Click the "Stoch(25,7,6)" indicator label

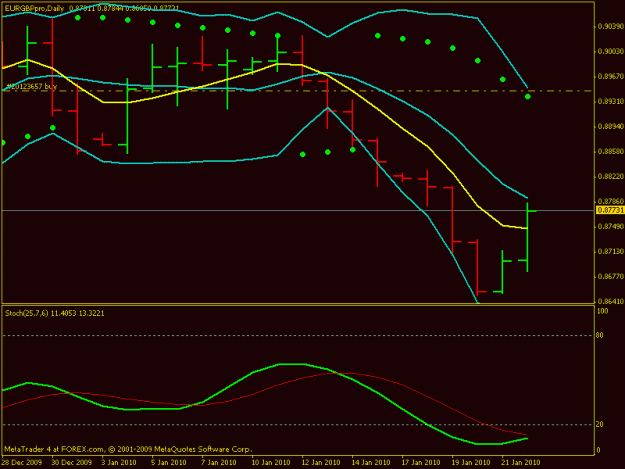click(x=26, y=313)
